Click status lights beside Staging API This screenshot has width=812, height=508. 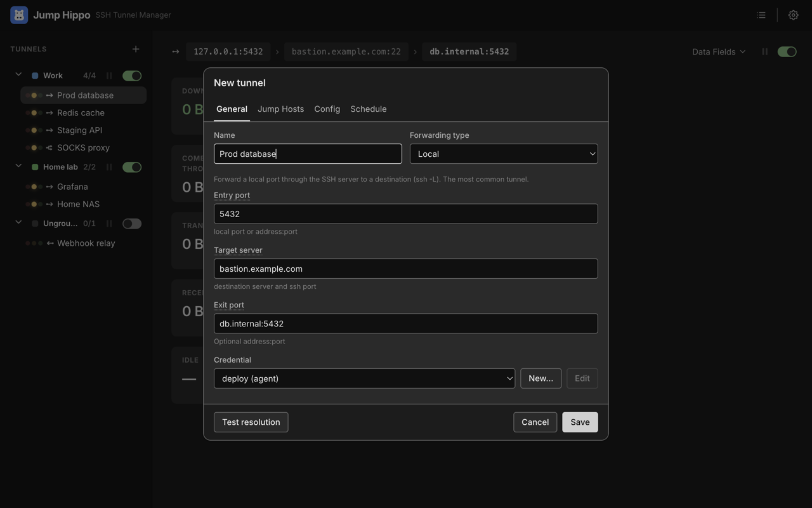pyautogui.click(x=34, y=130)
